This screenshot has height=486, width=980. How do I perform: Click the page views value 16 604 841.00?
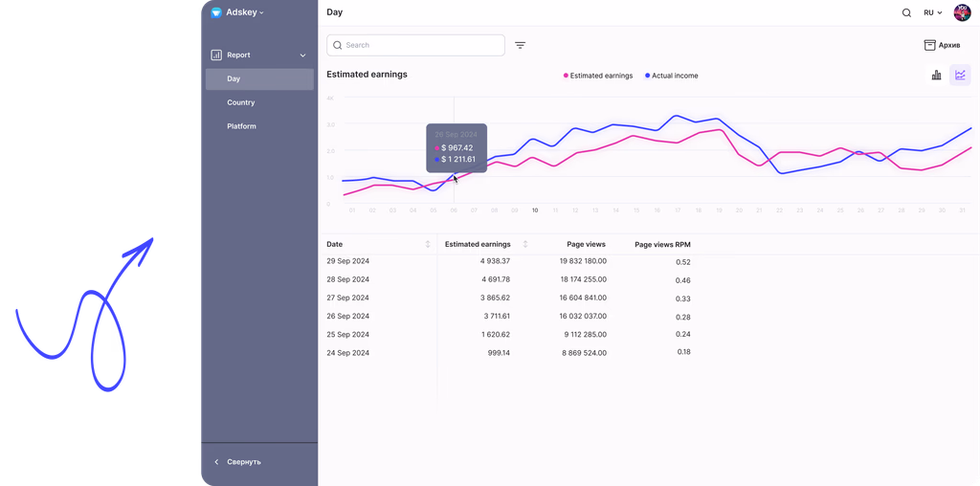pyautogui.click(x=583, y=298)
